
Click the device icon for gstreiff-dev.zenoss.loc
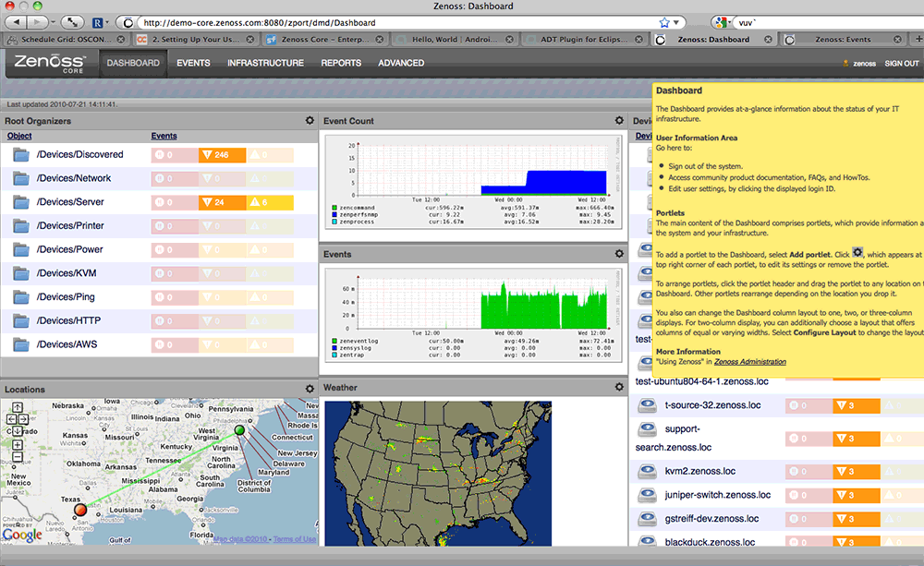648,518
